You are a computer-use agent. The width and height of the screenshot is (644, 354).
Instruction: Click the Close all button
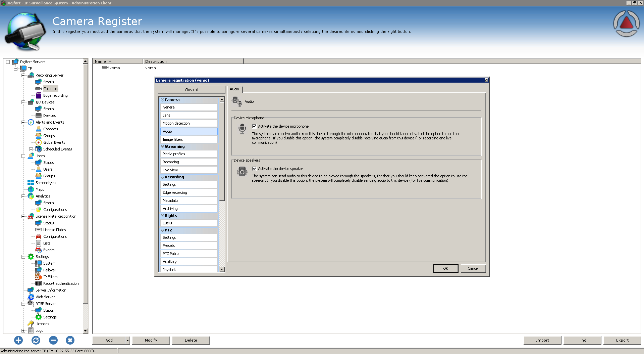pyautogui.click(x=191, y=90)
